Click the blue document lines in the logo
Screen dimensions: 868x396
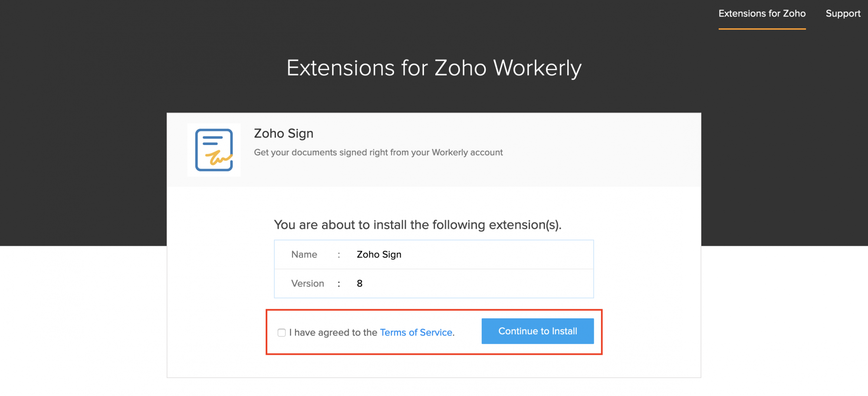point(212,141)
